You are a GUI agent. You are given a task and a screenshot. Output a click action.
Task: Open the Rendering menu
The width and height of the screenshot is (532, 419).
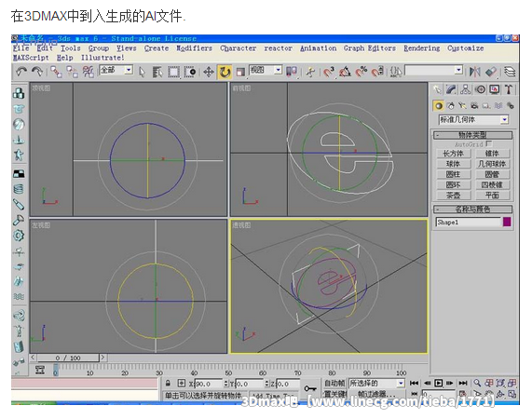pyautogui.click(x=421, y=48)
